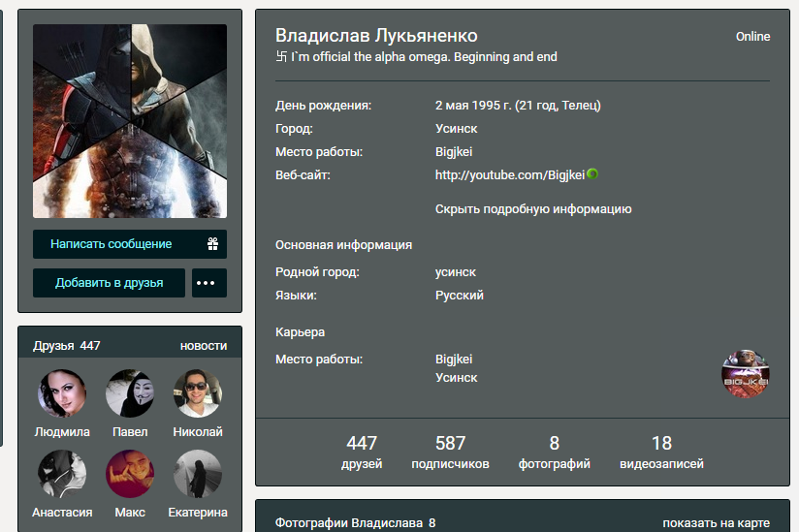This screenshot has width=799, height=532.
Task: Click the birthday date 2 мая
Action: 452,106
